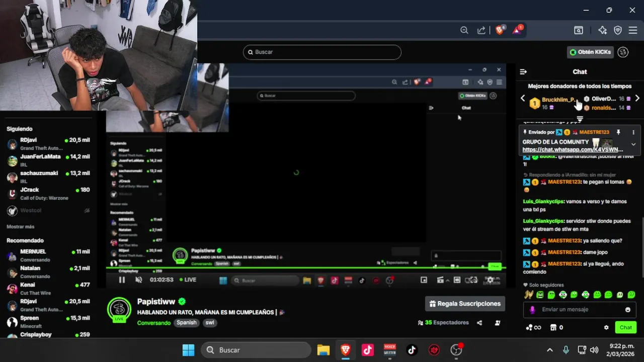This screenshot has height=362, width=644.
Task: Open Windows Start menu
Action: point(188,350)
